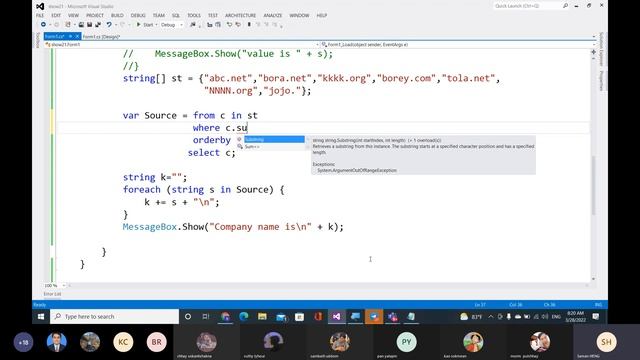Select the BR participant avatar
Viewport: 640px width, 360px height.
[156, 342]
